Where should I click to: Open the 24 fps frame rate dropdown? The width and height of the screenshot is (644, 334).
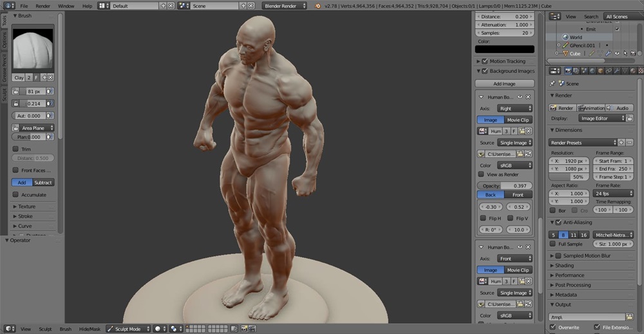click(x=613, y=193)
